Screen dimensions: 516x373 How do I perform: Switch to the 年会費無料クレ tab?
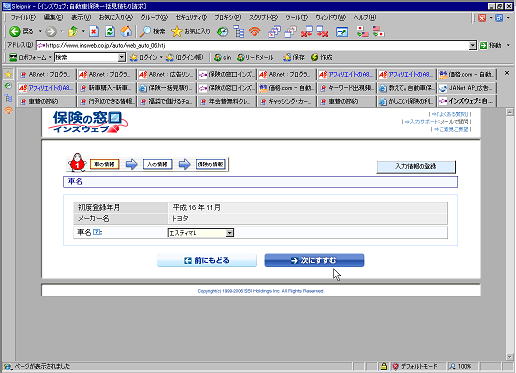pos(226,101)
